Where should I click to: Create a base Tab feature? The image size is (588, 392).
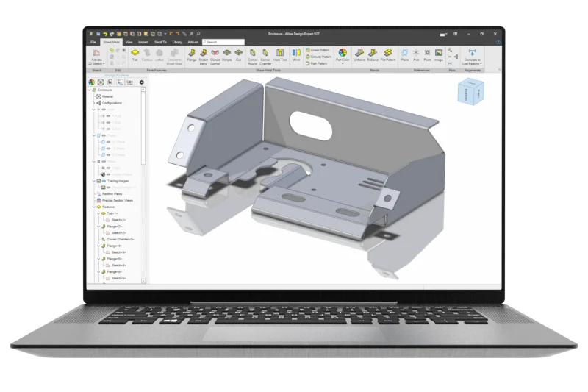click(135, 55)
